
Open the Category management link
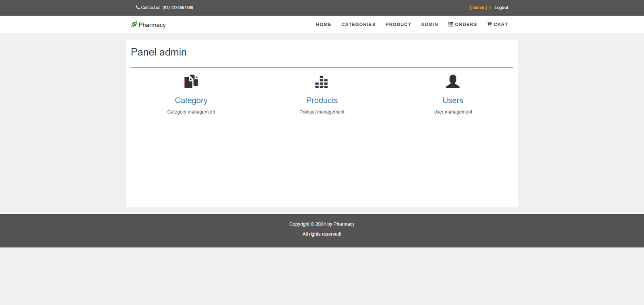click(191, 100)
